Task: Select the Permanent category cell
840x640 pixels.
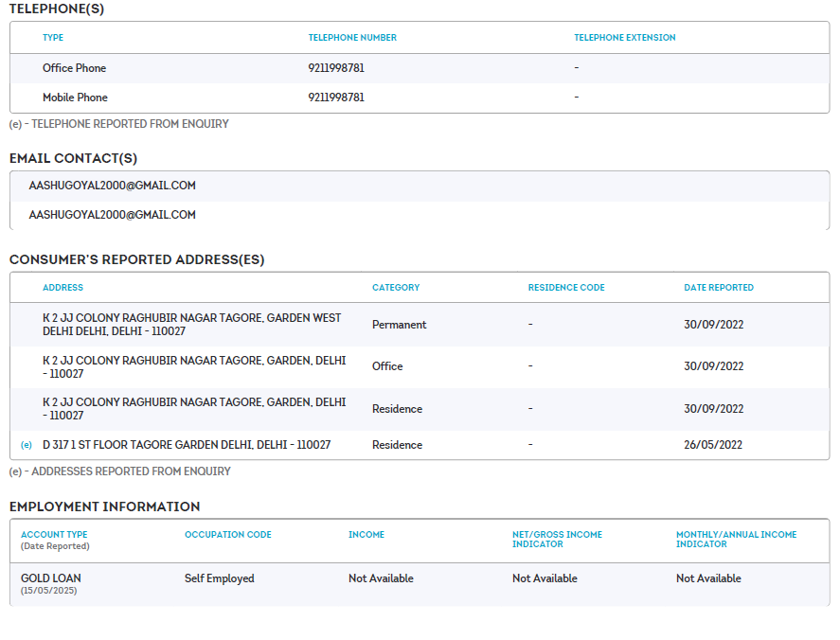Action: coord(399,325)
